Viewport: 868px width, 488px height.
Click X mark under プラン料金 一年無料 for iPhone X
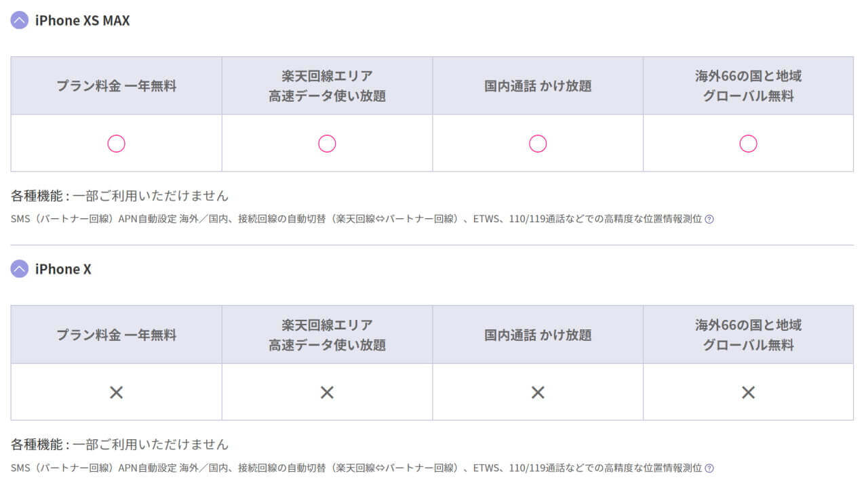pyautogui.click(x=117, y=392)
